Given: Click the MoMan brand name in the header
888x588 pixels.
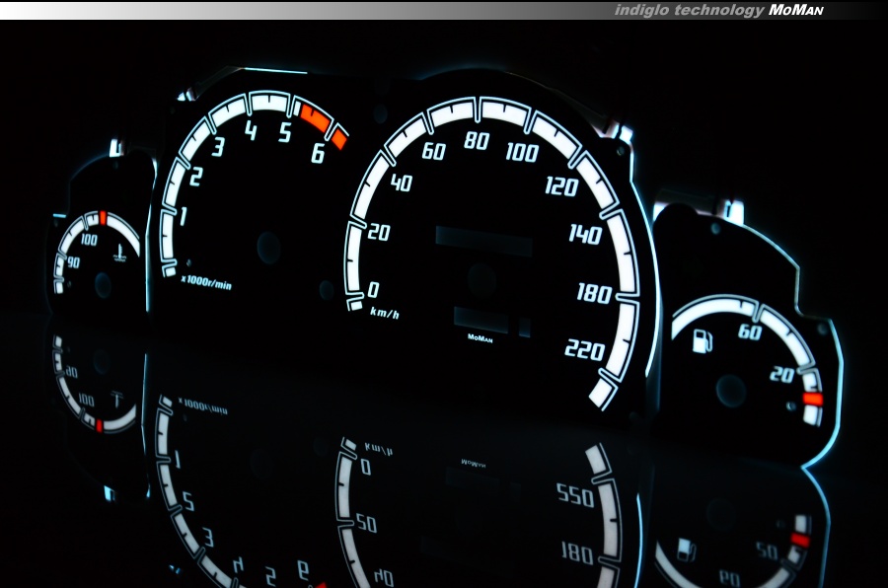Looking at the screenshot, I should tap(795, 10).
